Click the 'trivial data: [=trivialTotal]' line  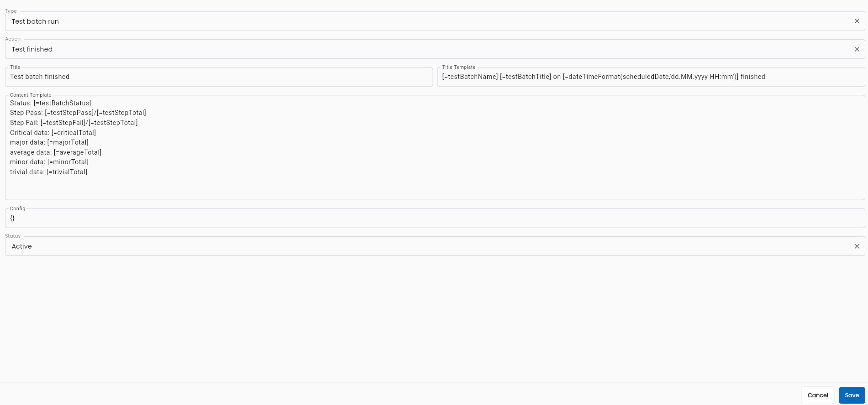49,172
